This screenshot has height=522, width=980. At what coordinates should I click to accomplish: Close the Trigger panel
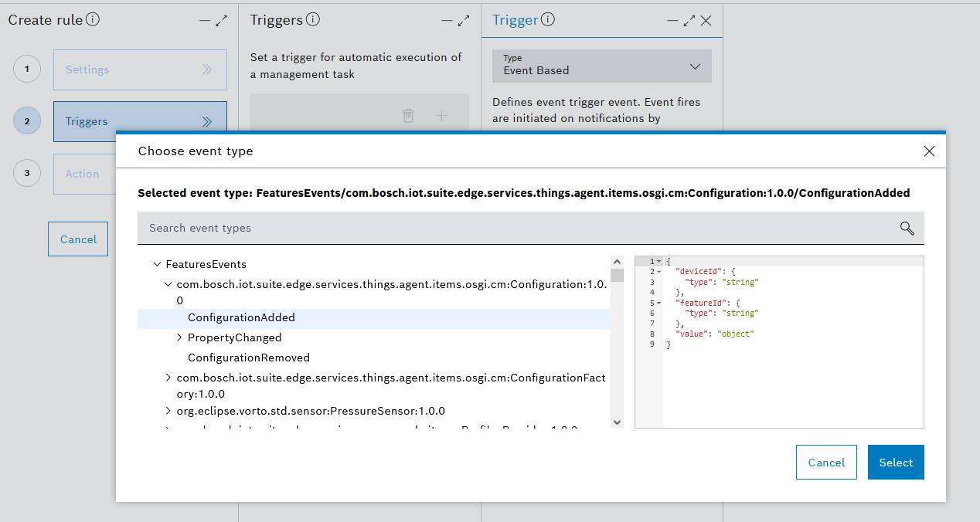[x=706, y=22]
